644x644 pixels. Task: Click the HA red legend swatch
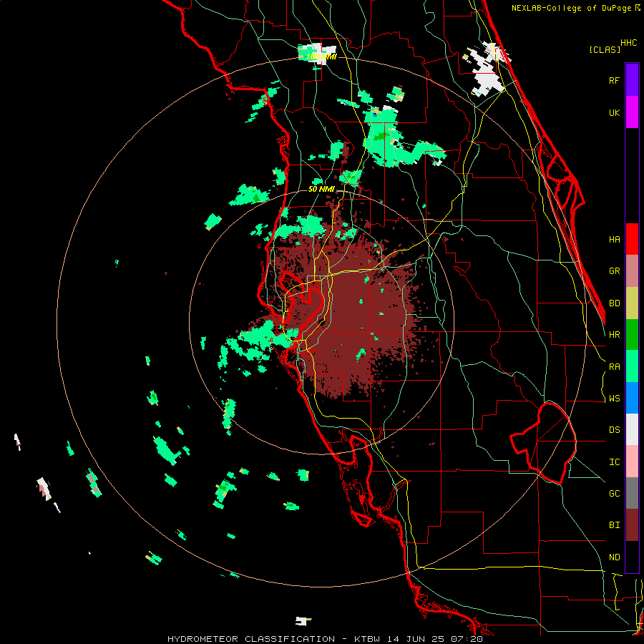[x=632, y=239]
